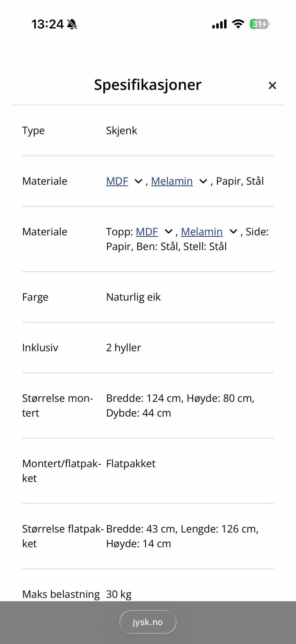Viewport: 296px width, 644px height.
Task: Tap the Wi-Fi icon in status bar
Action: [237, 24]
